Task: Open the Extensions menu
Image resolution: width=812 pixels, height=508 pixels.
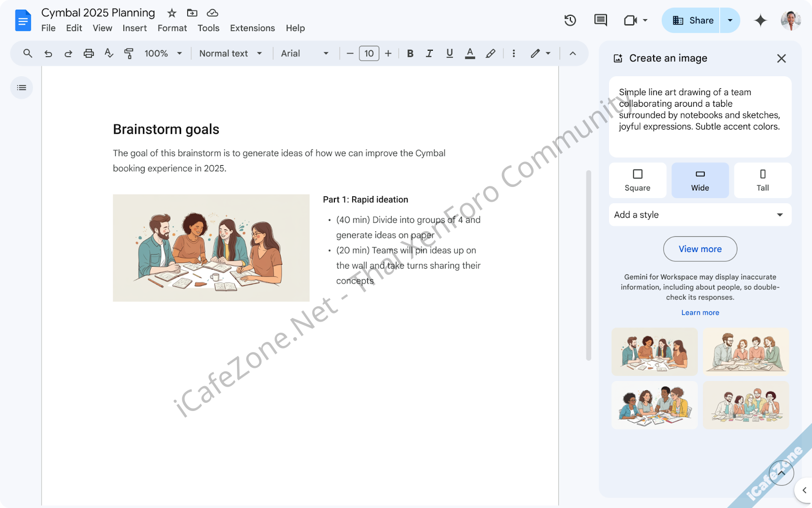Action: pyautogui.click(x=252, y=28)
